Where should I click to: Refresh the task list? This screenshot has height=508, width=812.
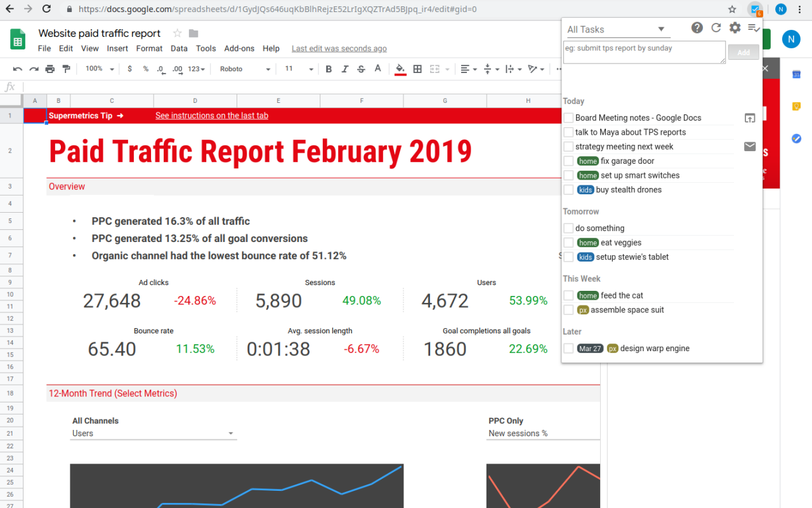click(x=716, y=27)
